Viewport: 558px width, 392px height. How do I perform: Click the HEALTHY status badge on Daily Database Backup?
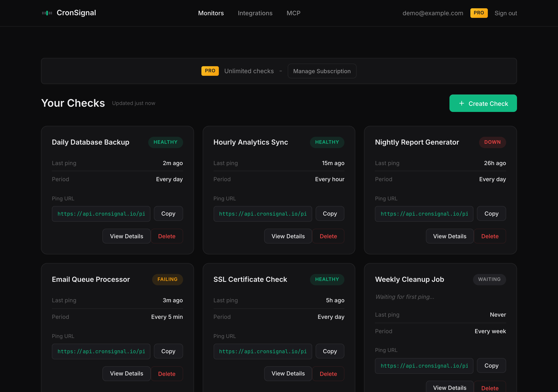(x=165, y=142)
